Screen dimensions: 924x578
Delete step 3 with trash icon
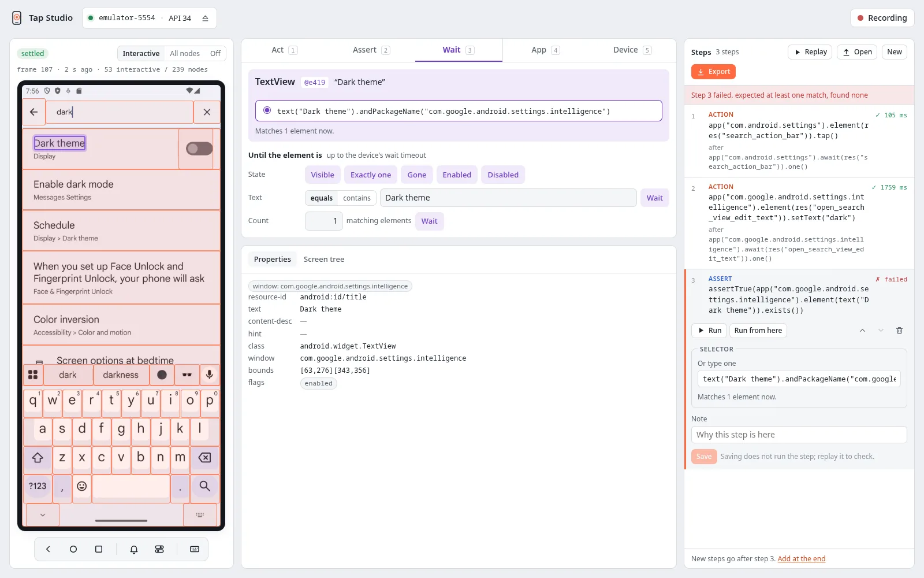pyautogui.click(x=899, y=331)
